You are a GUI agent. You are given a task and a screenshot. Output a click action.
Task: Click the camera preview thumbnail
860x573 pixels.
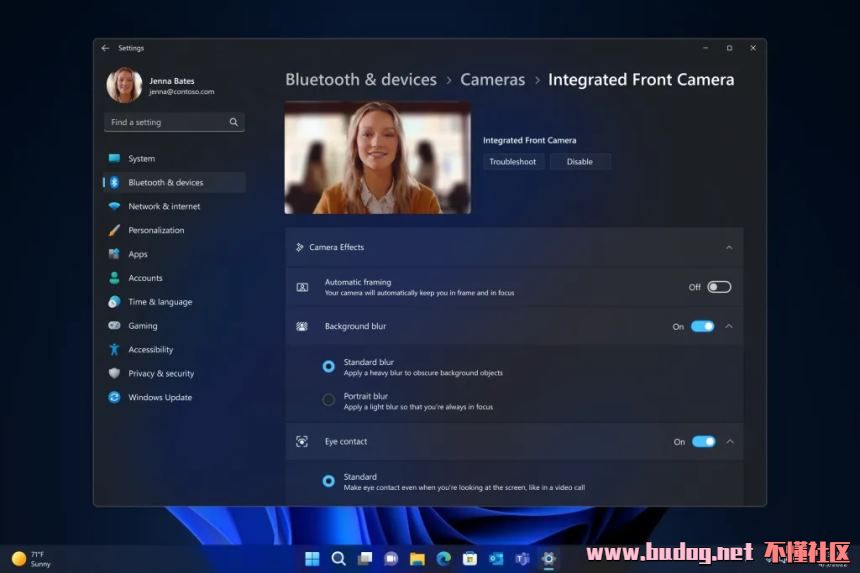(377, 157)
